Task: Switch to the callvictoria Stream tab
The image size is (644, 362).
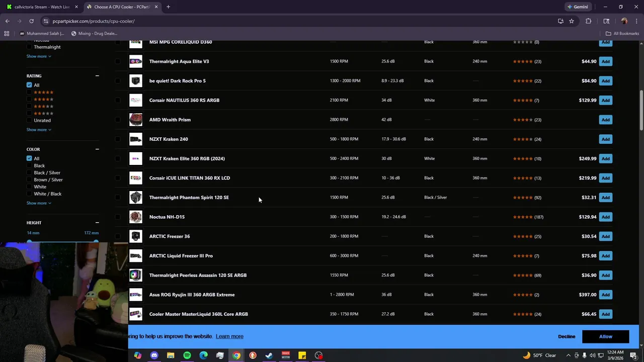Action: point(41,7)
